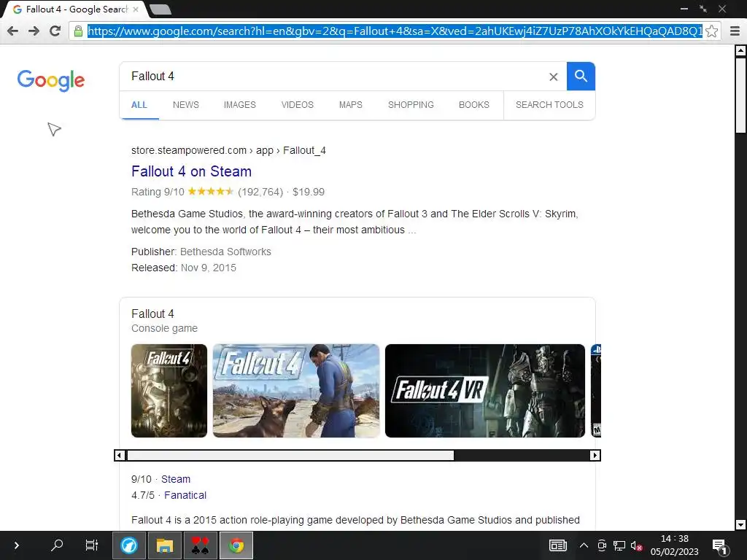Open network status tray icon
Screen dimensions: 747x560
(619, 545)
